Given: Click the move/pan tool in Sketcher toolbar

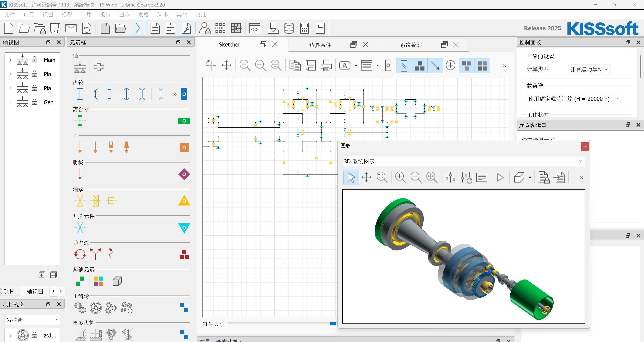Looking at the screenshot, I should 226,65.
